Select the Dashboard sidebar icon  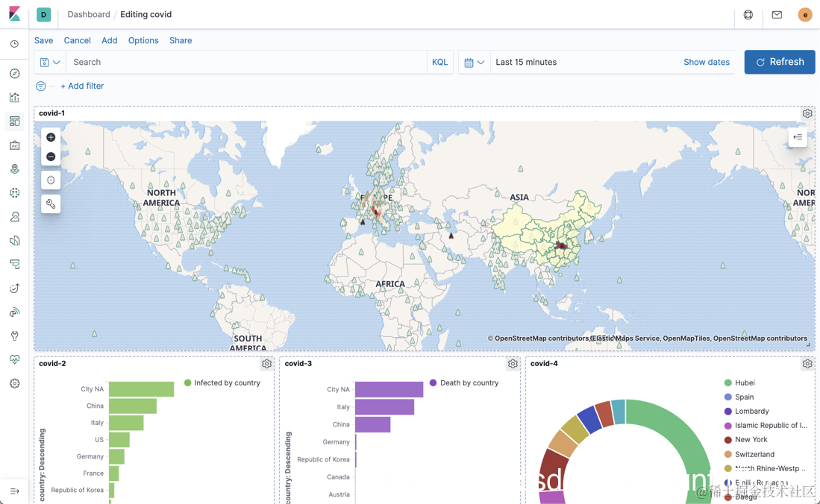(15, 122)
